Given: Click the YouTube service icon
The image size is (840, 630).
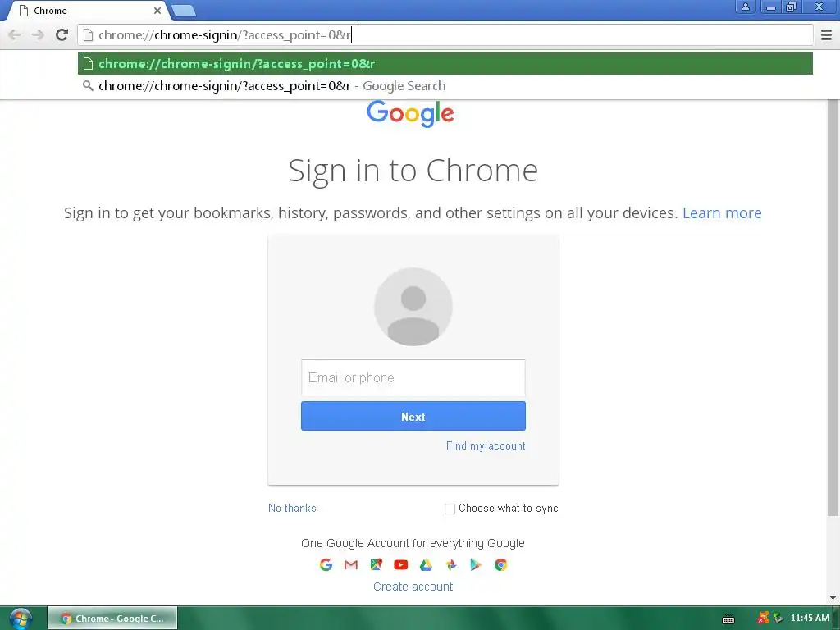Looking at the screenshot, I should pyautogui.click(x=400, y=564).
